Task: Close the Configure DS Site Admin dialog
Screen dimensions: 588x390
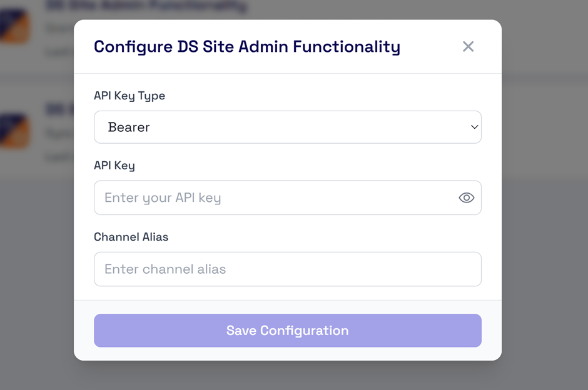Action: tap(468, 46)
